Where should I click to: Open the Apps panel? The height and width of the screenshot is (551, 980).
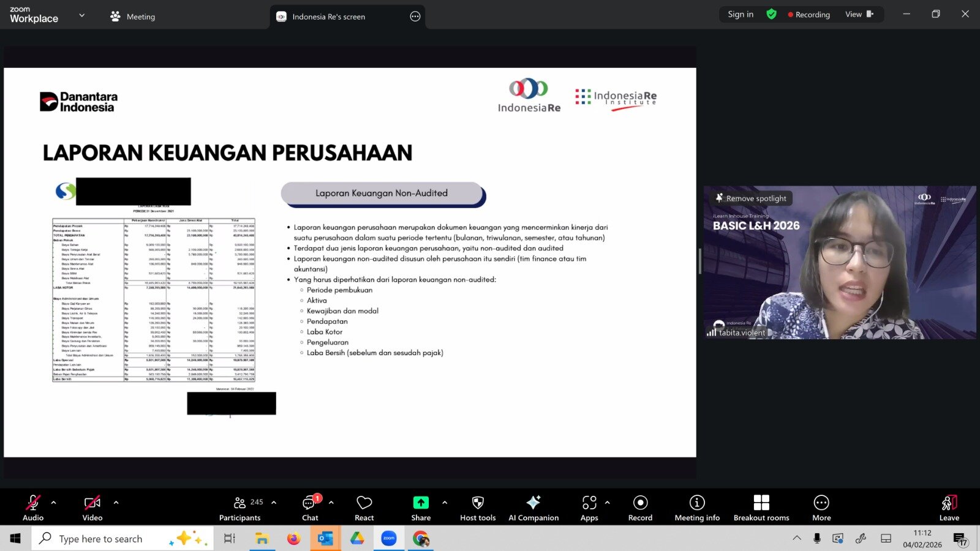coord(589,508)
